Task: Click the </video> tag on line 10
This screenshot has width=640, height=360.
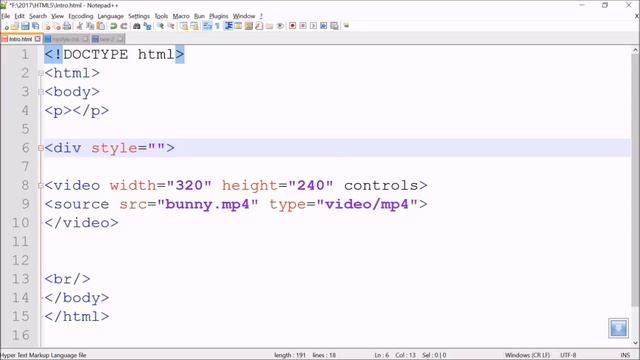Action: (81, 223)
